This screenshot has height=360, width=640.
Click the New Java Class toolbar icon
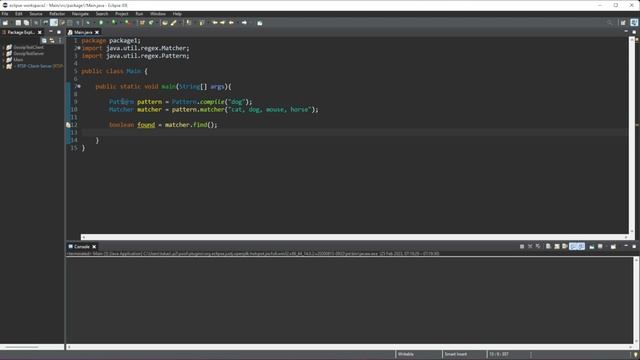pyautogui.click(x=151, y=23)
